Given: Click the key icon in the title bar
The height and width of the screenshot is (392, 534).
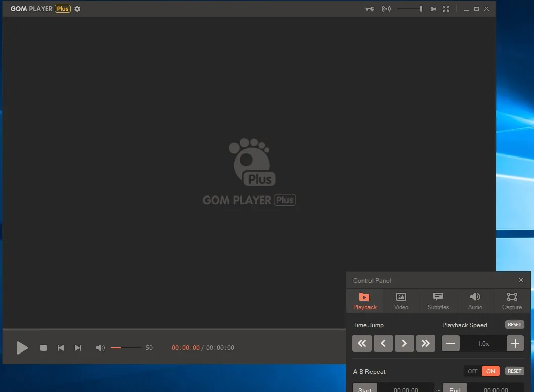Looking at the screenshot, I should pos(370,9).
